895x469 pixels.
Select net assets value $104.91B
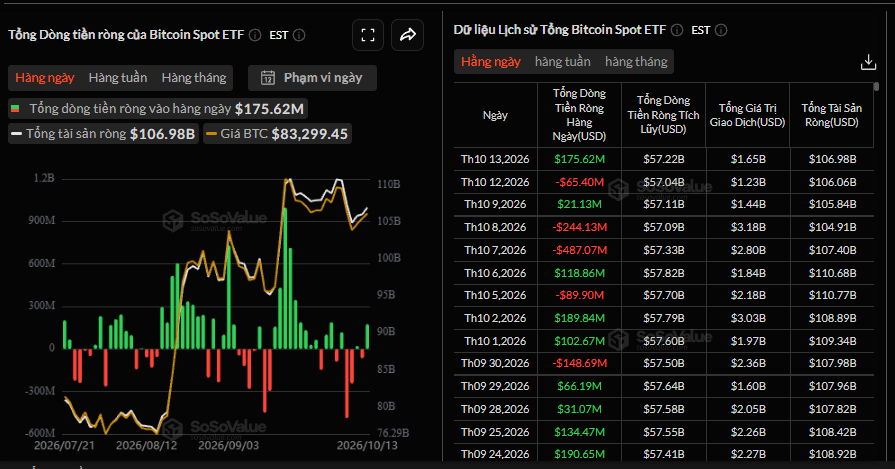[832, 227]
